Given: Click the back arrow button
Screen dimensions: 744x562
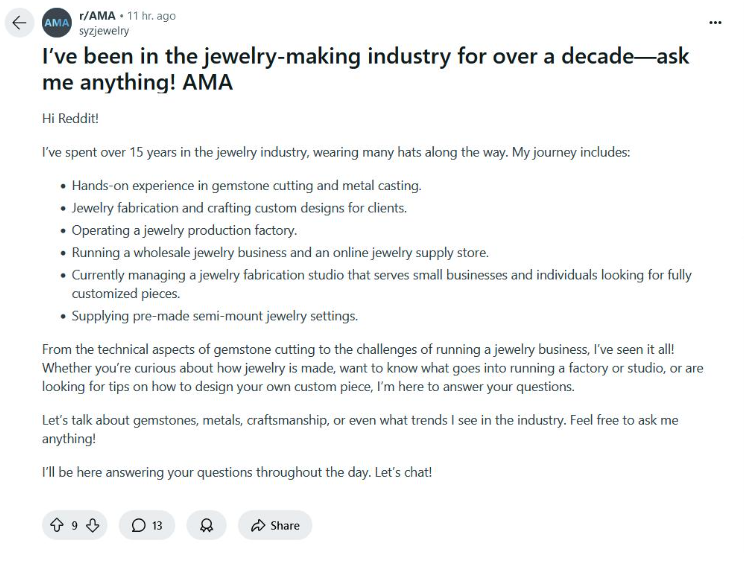Looking at the screenshot, I should (19, 23).
